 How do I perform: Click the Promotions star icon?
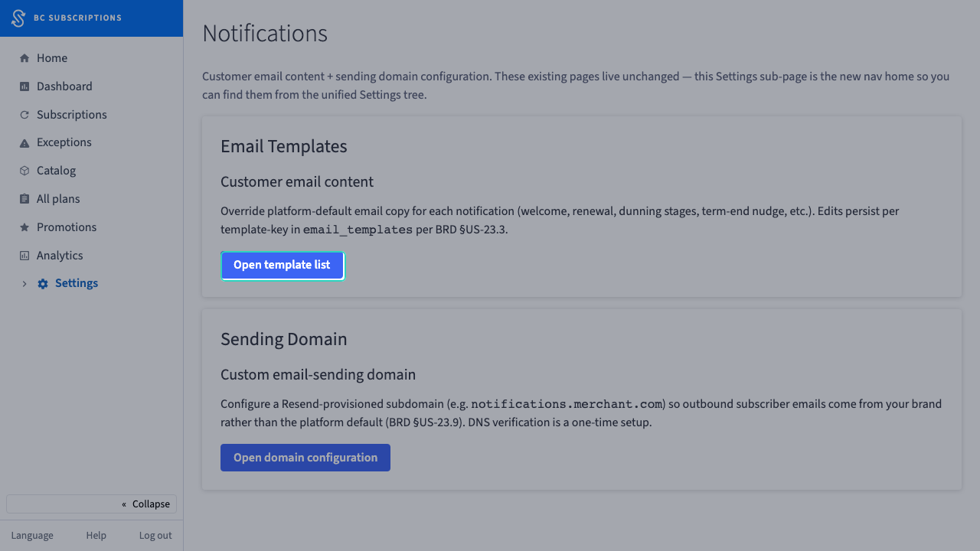pyautogui.click(x=24, y=227)
